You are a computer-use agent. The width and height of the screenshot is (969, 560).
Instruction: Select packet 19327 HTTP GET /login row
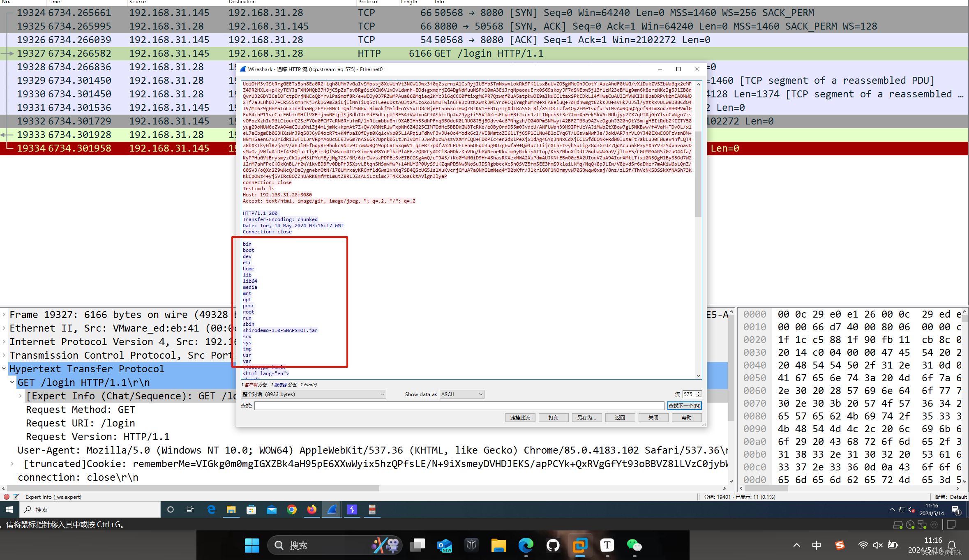click(x=484, y=53)
